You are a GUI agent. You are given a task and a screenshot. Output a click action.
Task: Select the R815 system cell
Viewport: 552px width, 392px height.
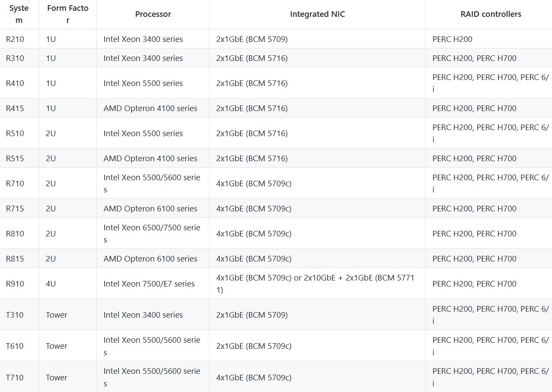(x=19, y=258)
